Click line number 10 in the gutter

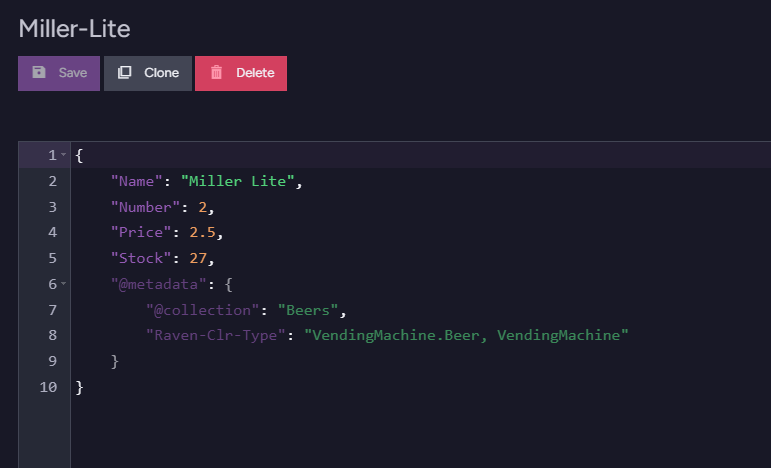[48, 387]
